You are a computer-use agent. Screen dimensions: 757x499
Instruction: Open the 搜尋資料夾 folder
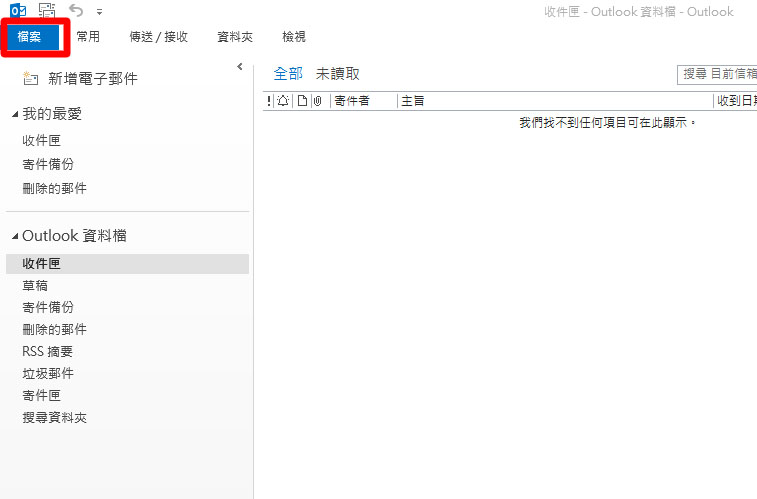pyautogui.click(x=55, y=418)
